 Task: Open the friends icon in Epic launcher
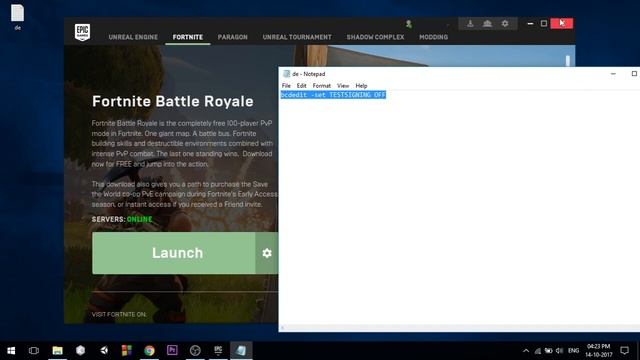[x=487, y=24]
